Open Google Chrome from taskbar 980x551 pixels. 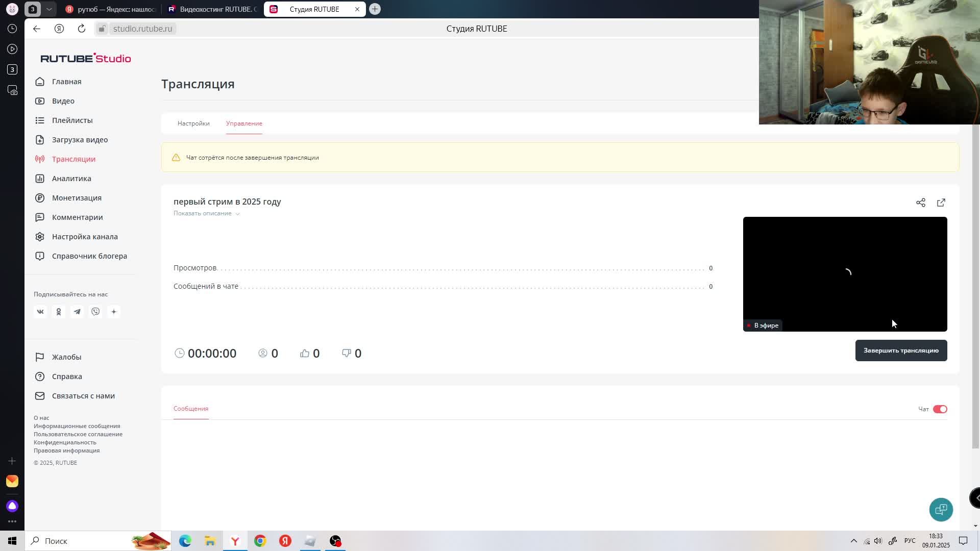(x=260, y=541)
